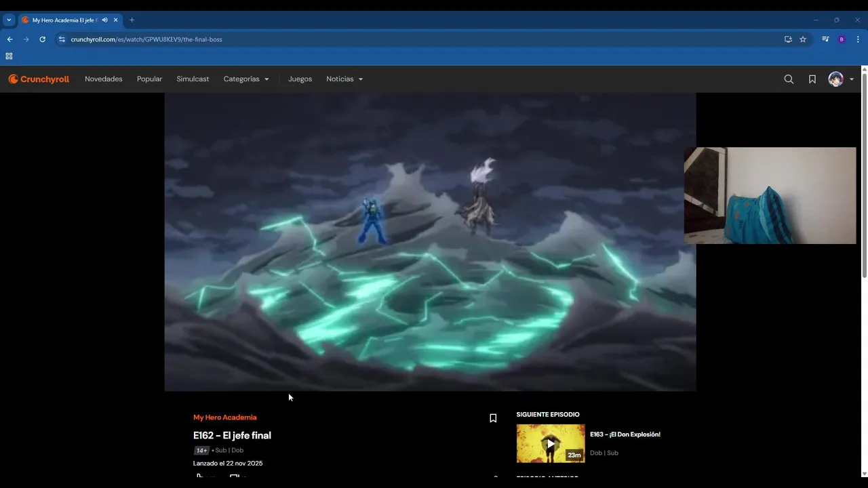Open the My Hero Academia series link
Viewport: 868px width, 488px height.
224,418
